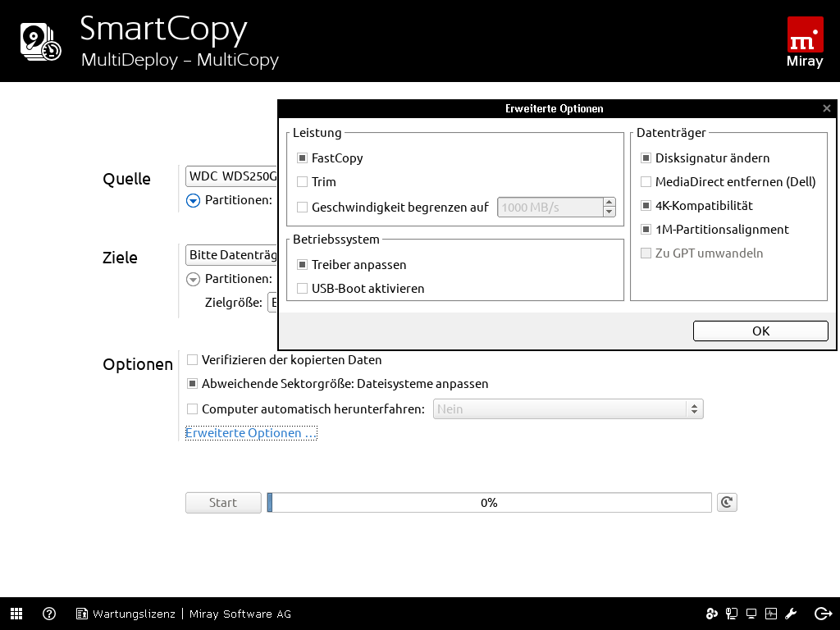Open the system activity monitor icon

pyautogui.click(x=771, y=614)
